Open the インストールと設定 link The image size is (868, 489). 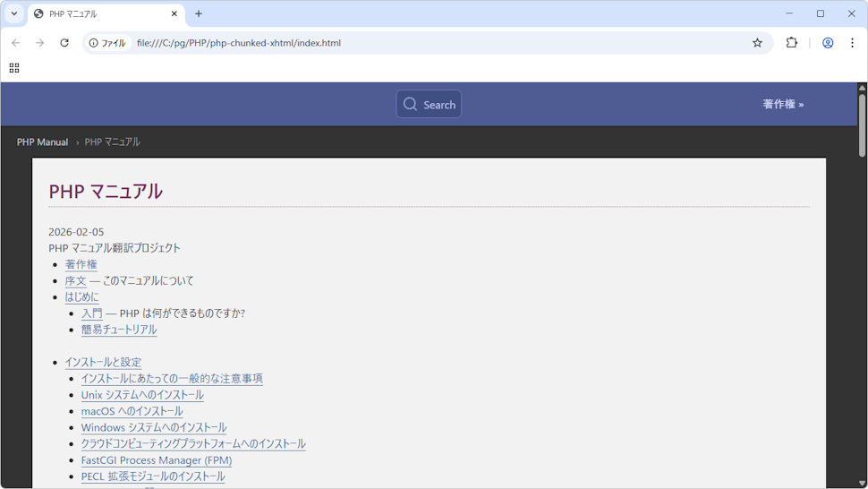click(x=103, y=362)
